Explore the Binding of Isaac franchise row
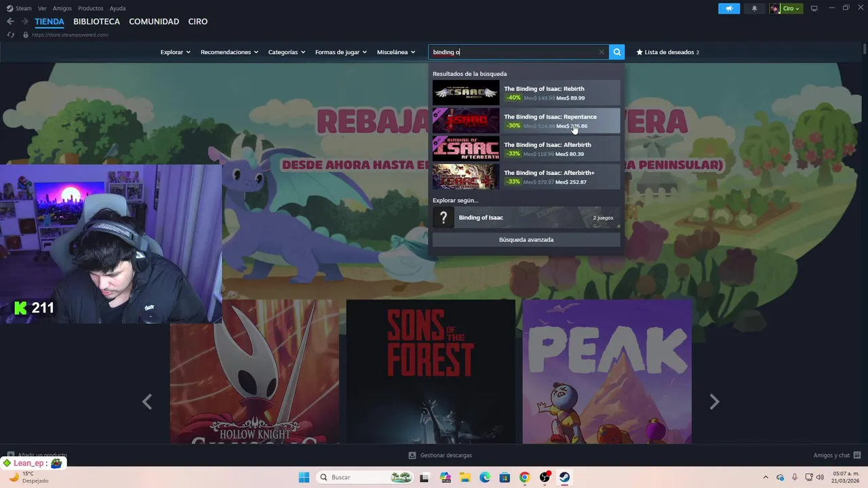 (x=526, y=218)
